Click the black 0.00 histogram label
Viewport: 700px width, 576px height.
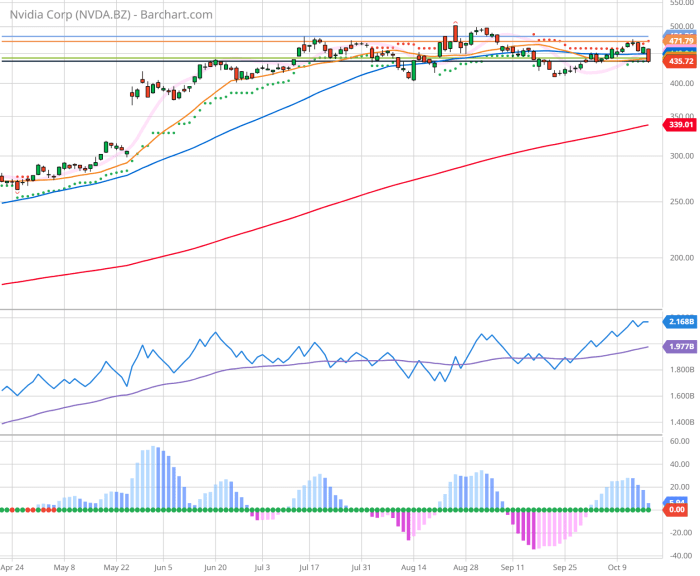point(681,510)
